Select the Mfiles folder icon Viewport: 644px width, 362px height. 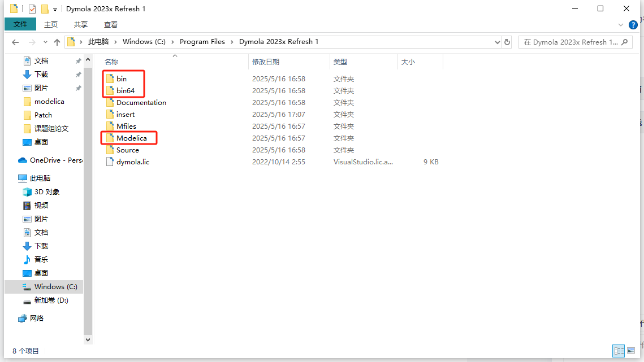tap(110, 126)
